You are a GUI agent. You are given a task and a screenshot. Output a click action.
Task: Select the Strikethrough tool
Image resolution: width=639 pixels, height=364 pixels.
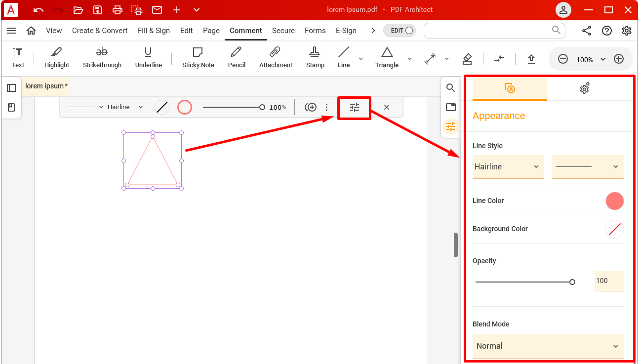tap(102, 58)
